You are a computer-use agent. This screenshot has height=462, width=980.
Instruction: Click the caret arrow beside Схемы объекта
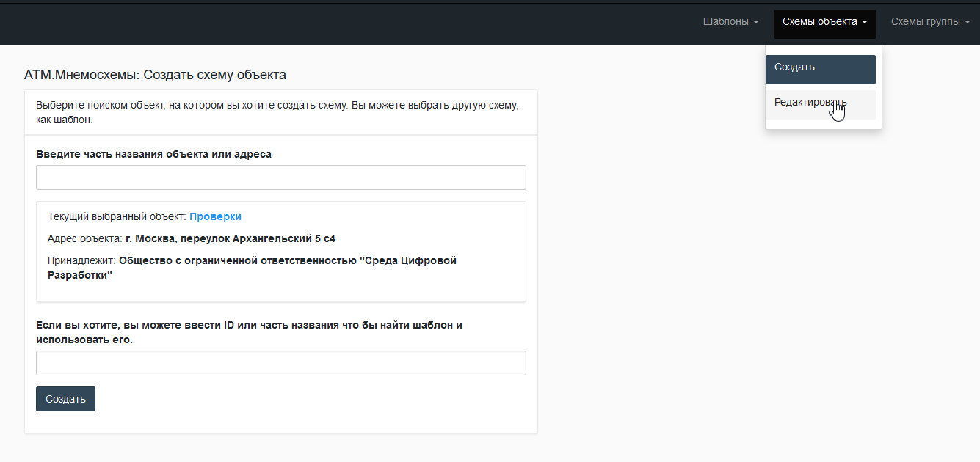click(x=865, y=23)
